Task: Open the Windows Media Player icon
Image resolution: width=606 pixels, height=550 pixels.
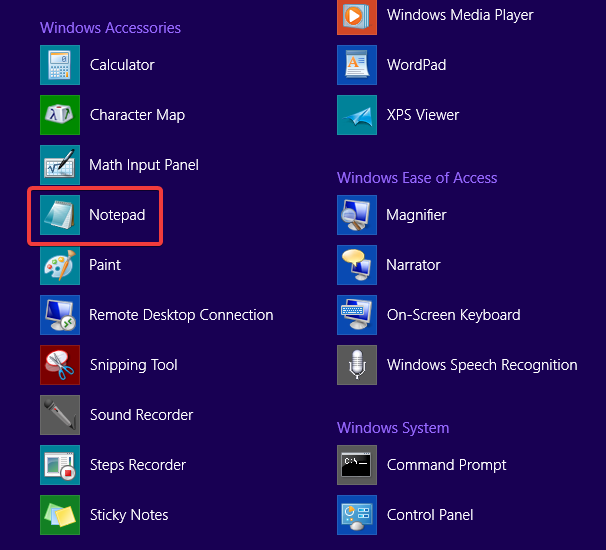Action: pos(357,17)
